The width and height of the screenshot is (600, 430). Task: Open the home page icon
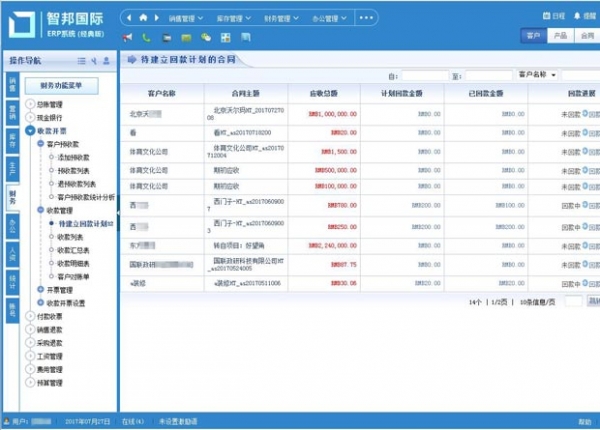pos(143,18)
